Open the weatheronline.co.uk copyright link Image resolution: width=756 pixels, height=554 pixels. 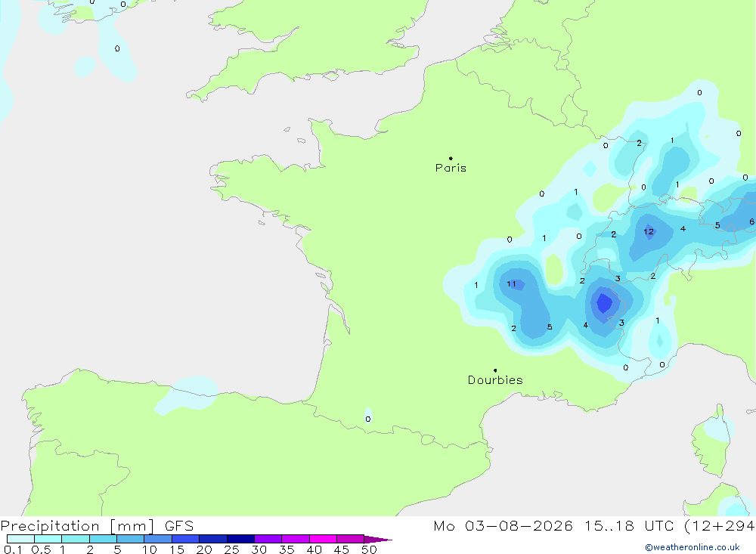click(x=692, y=547)
